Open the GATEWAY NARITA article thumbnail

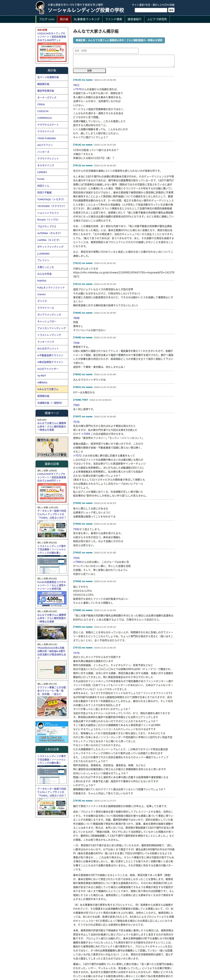point(52,632)
